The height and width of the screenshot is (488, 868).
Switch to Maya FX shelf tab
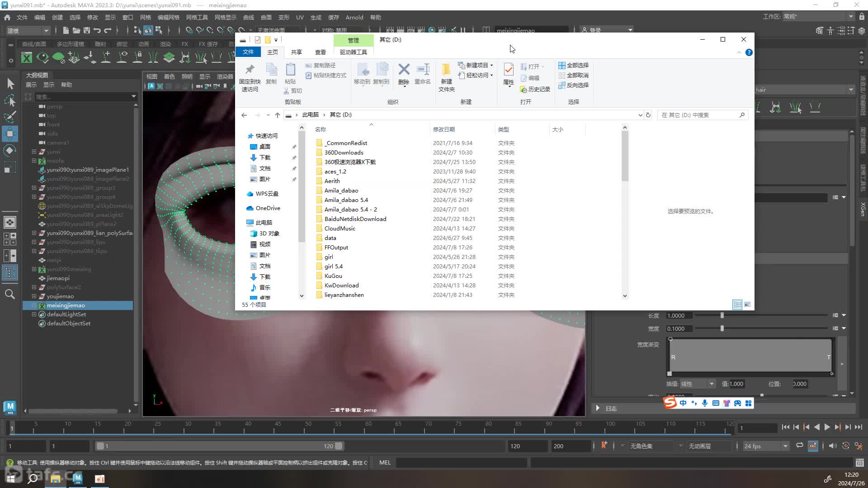tap(184, 44)
